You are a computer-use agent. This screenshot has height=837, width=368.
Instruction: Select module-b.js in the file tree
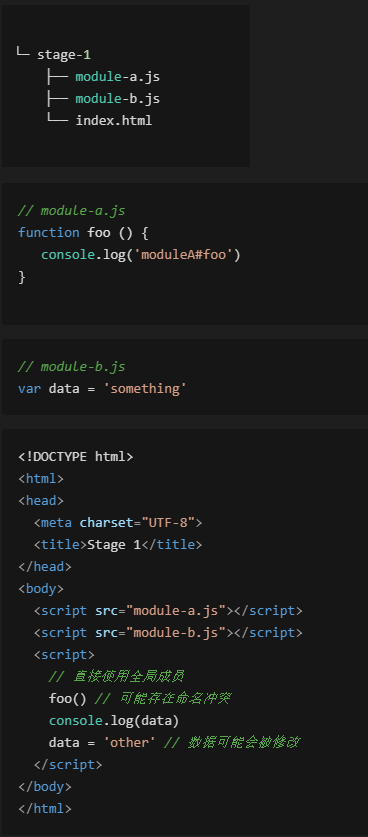118,99
